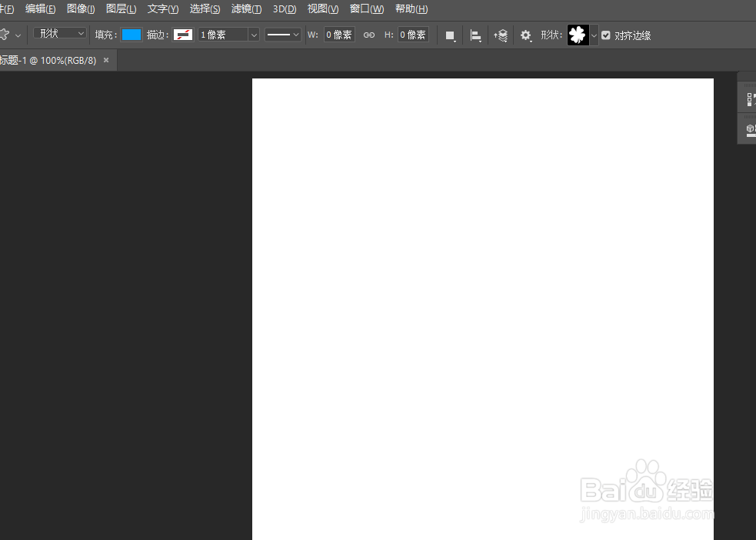Open the stroke line style options dropdown

pos(282,35)
